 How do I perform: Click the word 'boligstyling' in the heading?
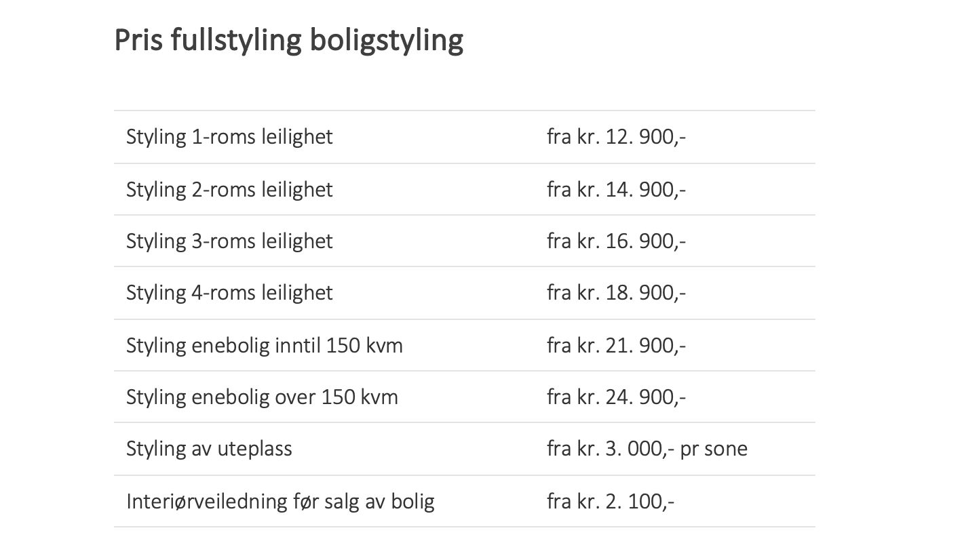pyautogui.click(x=386, y=41)
